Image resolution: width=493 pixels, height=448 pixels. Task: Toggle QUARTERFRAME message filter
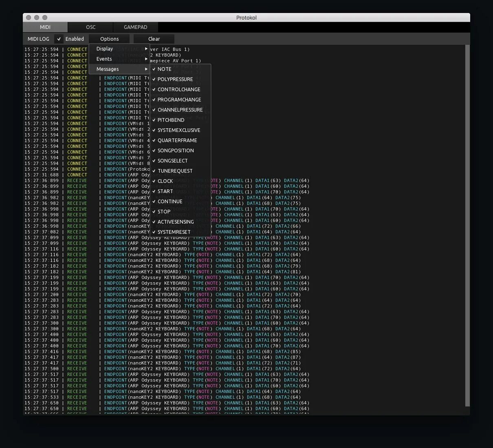(x=180, y=141)
